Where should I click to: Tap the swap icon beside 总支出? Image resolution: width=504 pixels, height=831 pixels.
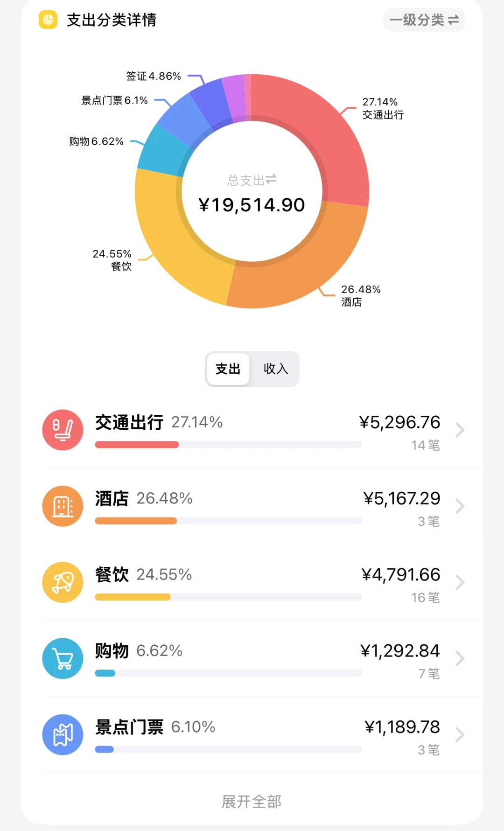(271, 179)
